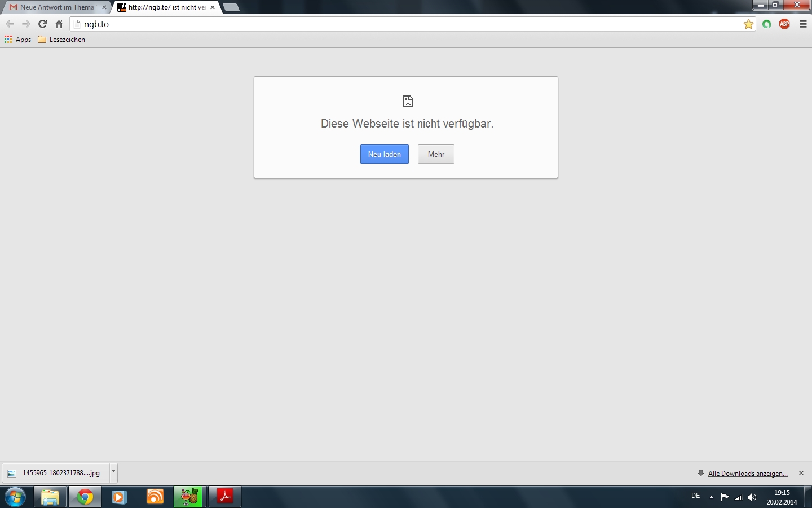Click the home page icon
The image size is (812, 508).
pos(59,24)
